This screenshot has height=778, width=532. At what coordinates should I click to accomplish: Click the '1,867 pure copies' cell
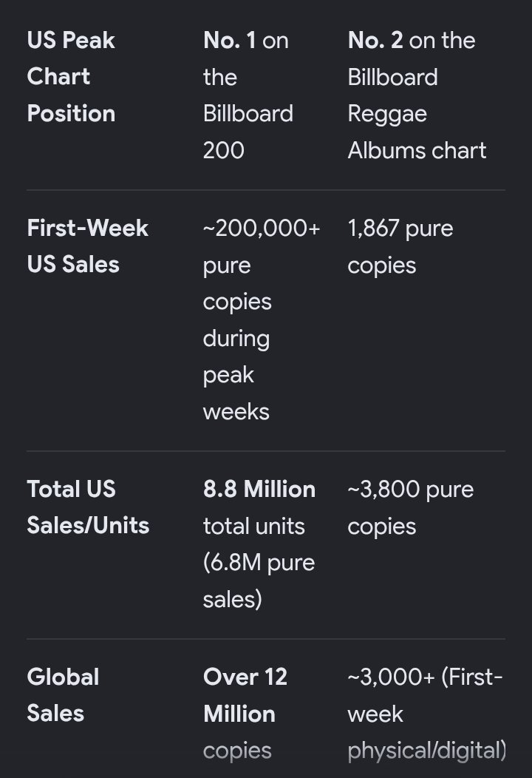coord(400,246)
